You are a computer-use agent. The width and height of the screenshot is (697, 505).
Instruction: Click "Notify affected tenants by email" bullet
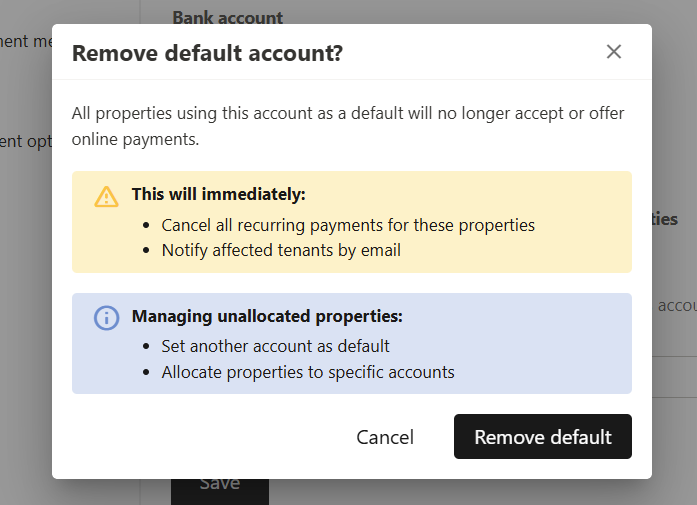(281, 250)
